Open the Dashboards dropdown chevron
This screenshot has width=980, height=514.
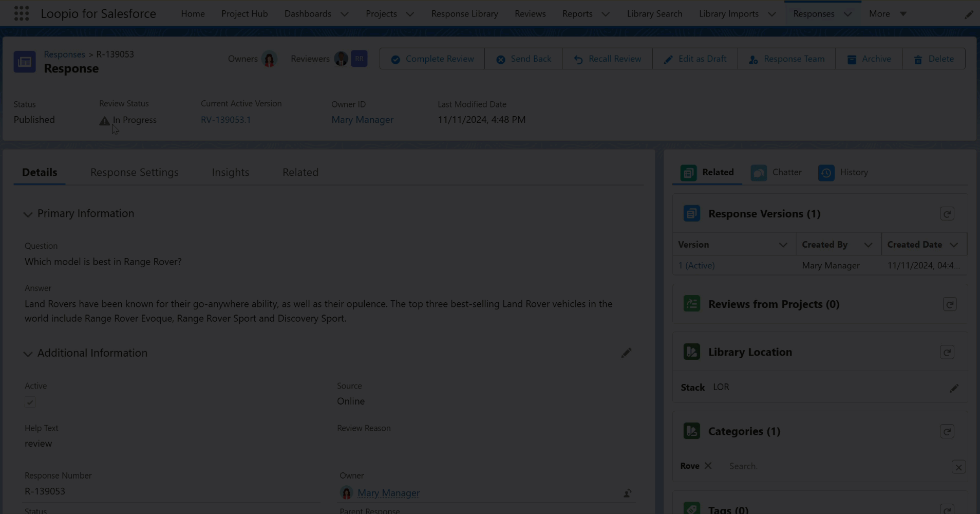coord(345,14)
